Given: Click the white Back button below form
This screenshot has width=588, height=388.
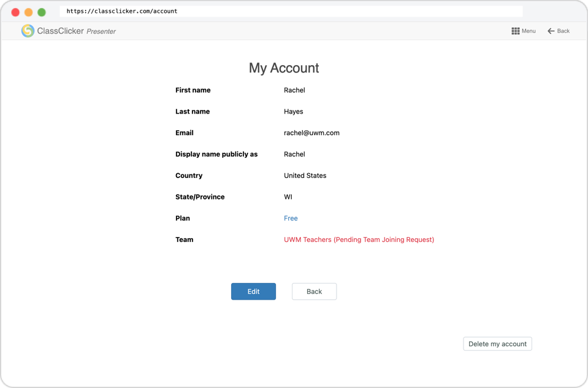Looking at the screenshot, I should point(315,292).
